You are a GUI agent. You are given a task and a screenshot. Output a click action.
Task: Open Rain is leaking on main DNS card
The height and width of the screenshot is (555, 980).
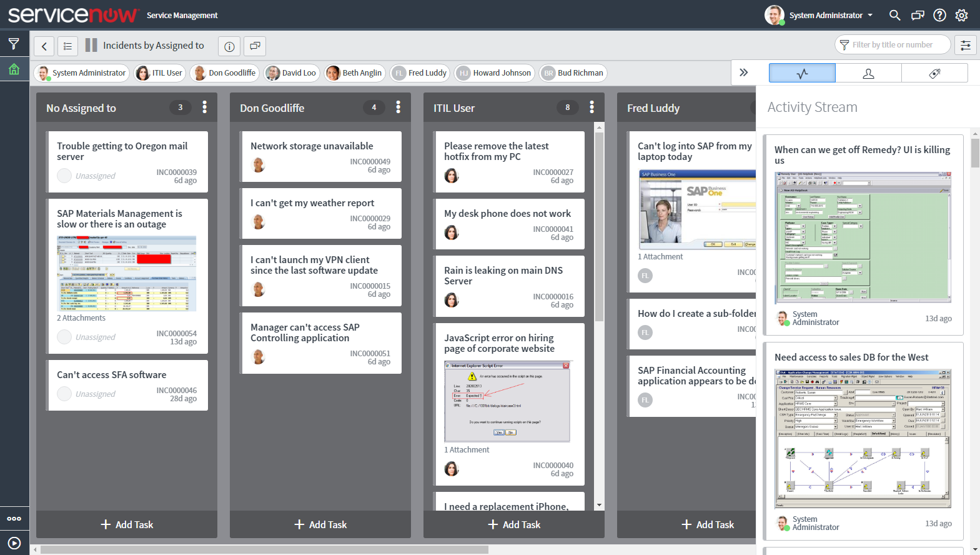(510, 286)
